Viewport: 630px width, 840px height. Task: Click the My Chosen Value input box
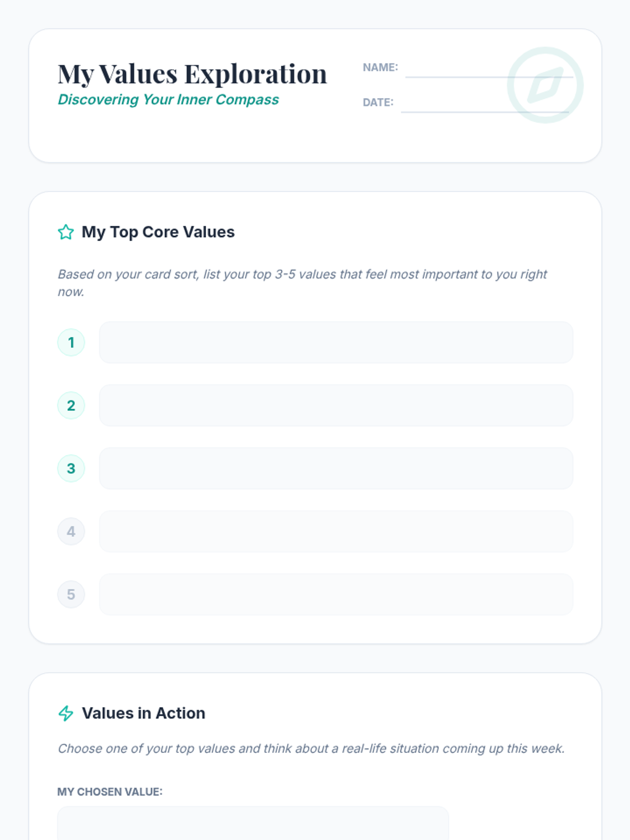pos(253,823)
